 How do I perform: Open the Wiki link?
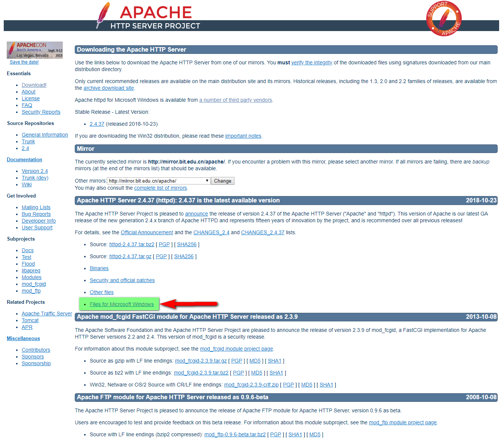tap(27, 184)
